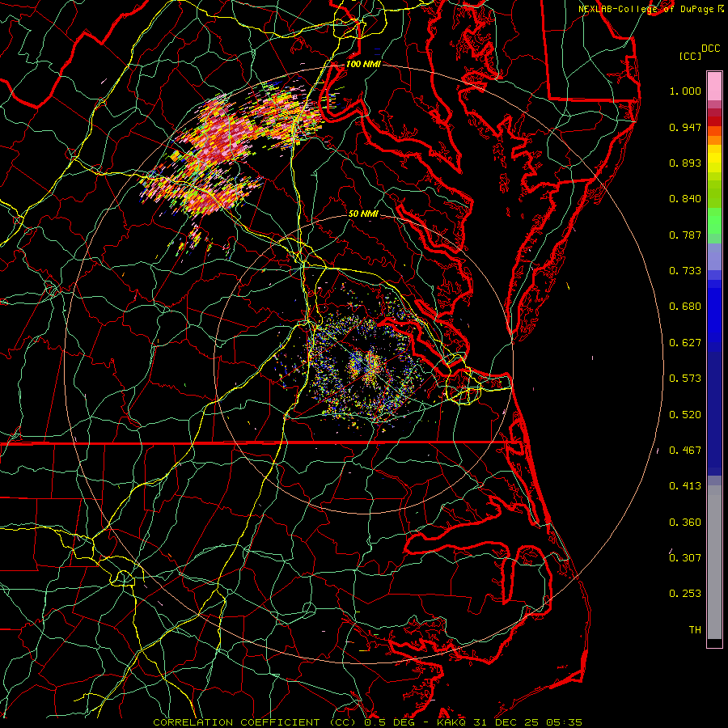Select the 0.680 scale value
The image size is (728, 728).
685,307
